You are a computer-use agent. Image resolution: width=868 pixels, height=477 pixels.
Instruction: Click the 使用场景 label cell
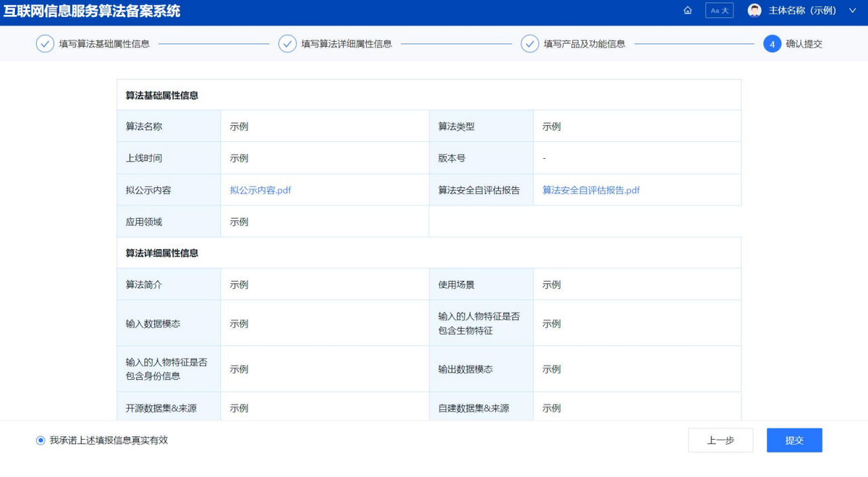481,284
